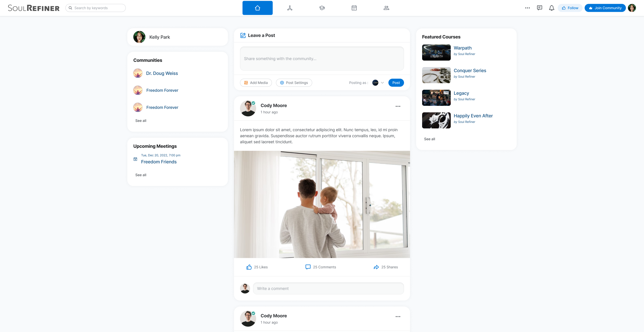Click the commenter avatar beside comment box
Image resolution: width=644 pixels, height=332 pixels.
point(245,289)
